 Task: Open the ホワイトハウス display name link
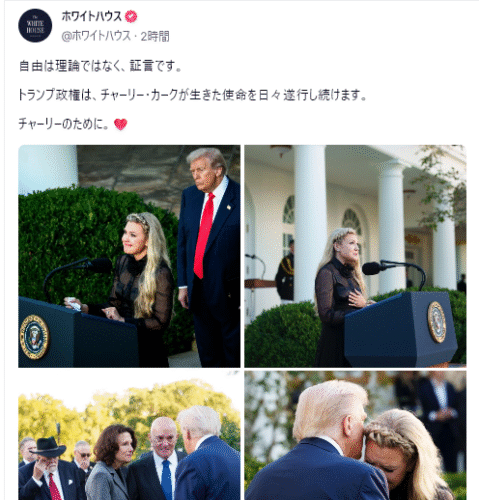coord(92,16)
